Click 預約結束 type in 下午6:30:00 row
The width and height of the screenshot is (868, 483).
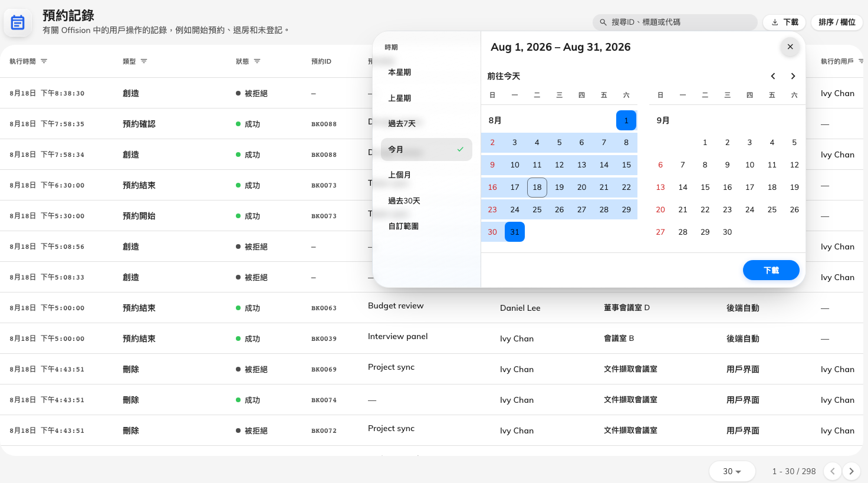[139, 185]
